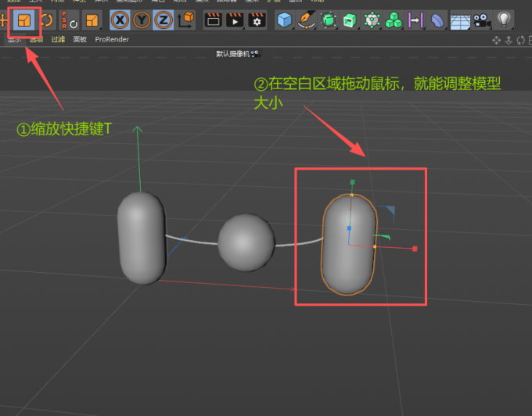Click the PSR reset icon
This screenshot has height=416, width=532.
click(x=70, y=20)
